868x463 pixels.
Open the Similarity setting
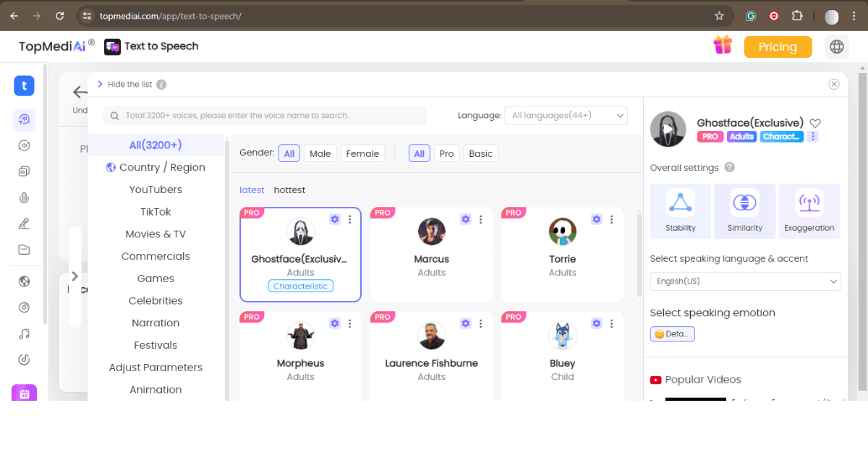coord(744,203)
